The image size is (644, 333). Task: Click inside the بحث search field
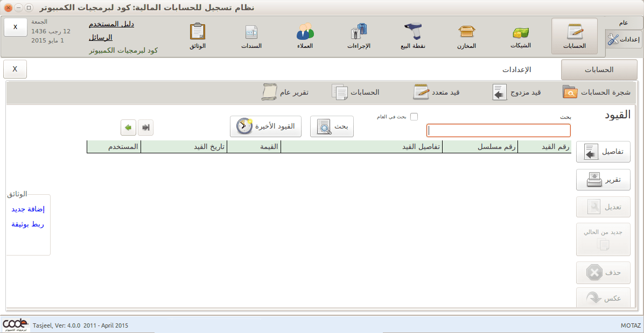(x=498, y=130)
